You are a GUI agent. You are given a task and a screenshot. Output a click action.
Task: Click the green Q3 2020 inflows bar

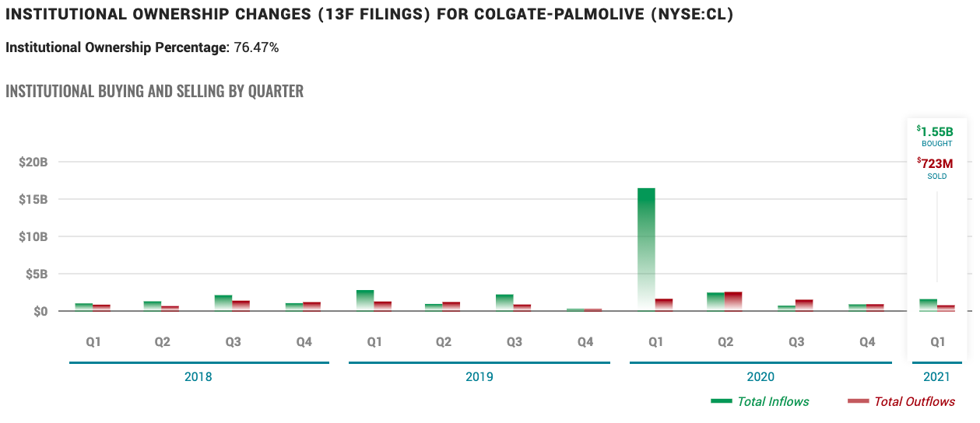pos(786,309)
